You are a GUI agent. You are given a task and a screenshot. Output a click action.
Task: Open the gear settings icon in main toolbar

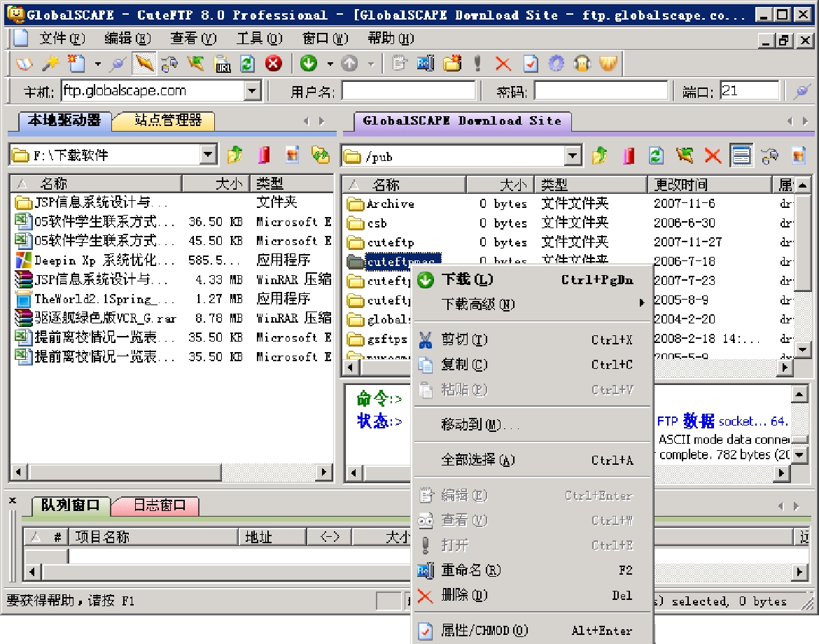click(x=556, y=64)
